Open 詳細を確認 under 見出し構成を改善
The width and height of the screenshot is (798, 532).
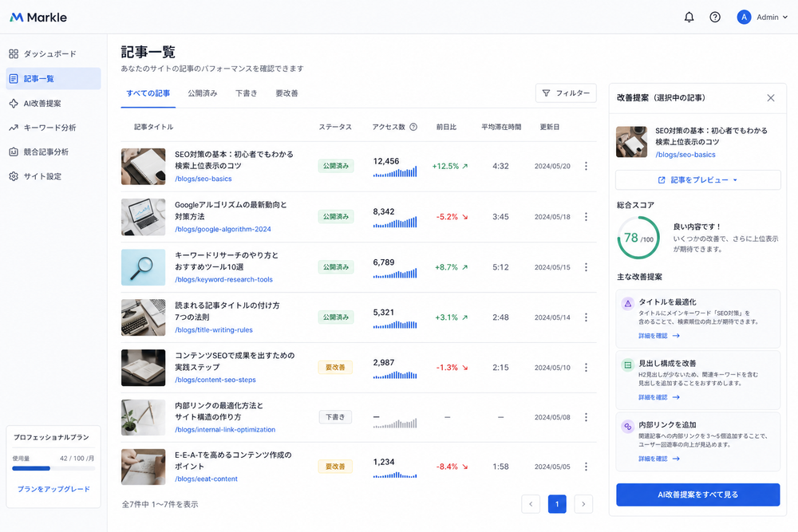659,397
